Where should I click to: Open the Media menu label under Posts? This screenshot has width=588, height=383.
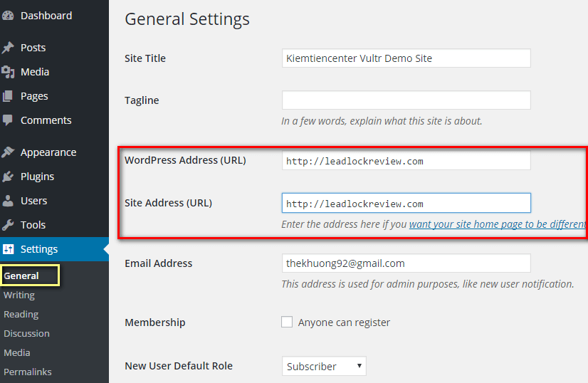pyautogui.click(x=35, y=72)
